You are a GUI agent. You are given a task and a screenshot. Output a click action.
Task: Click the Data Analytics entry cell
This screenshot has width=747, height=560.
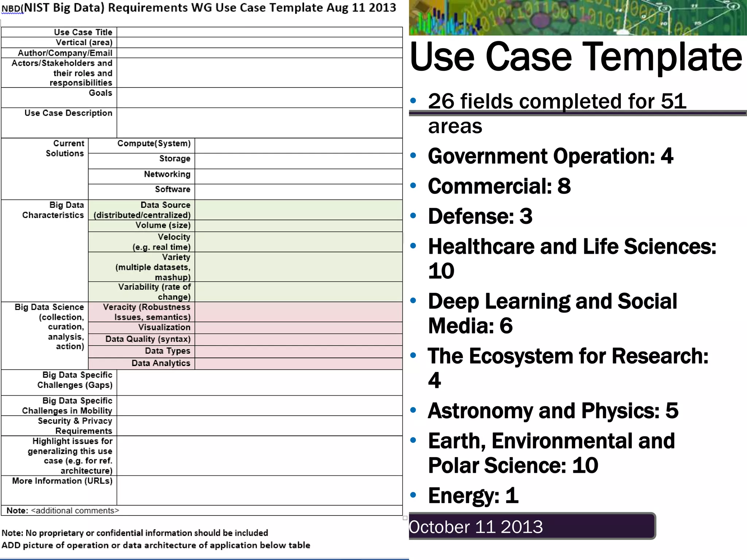pyautogui.click(x=298, y=363)
